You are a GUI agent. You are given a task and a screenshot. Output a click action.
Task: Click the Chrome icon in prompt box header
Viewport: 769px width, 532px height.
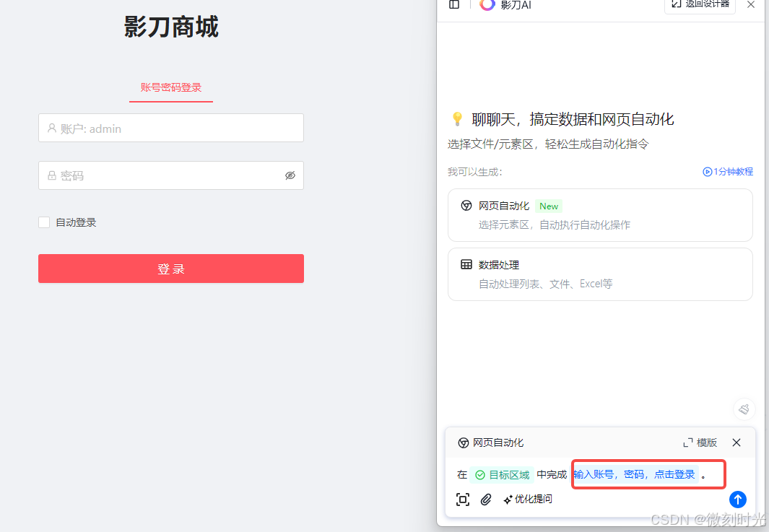point(463,443)
